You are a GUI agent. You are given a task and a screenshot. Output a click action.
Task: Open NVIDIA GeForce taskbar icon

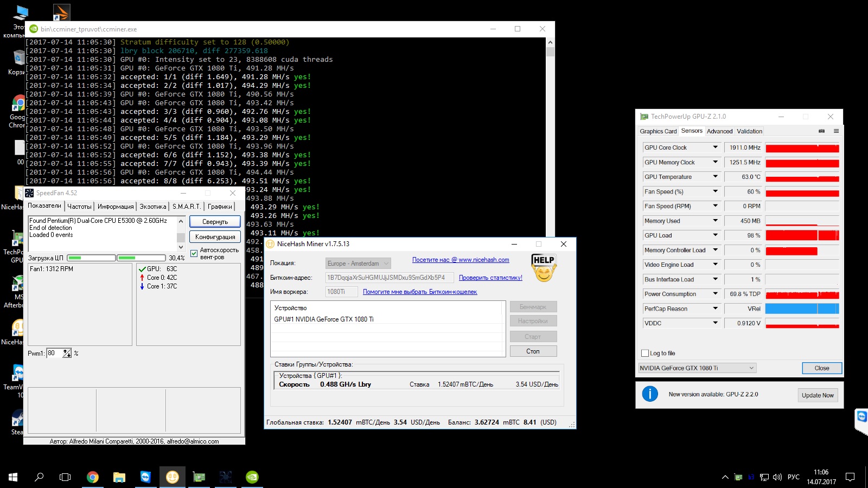[252, 477]
